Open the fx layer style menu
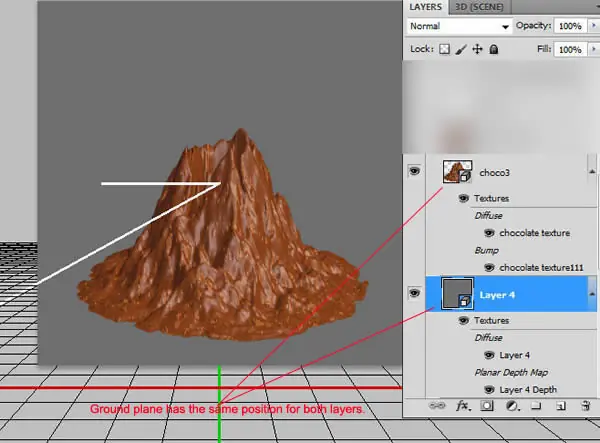Image resolution: width=600 pixels, height=443 pixels. (463, 406)
